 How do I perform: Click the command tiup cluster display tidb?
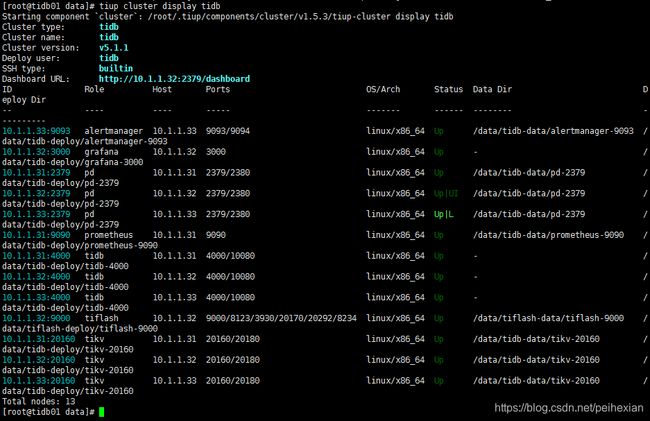[160, 6]
